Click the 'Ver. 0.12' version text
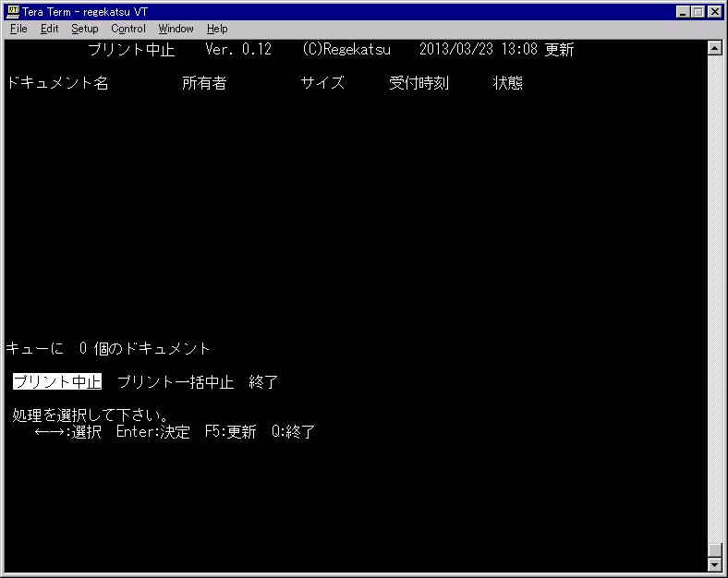728x578 pixels. click(x=238, y=49)
